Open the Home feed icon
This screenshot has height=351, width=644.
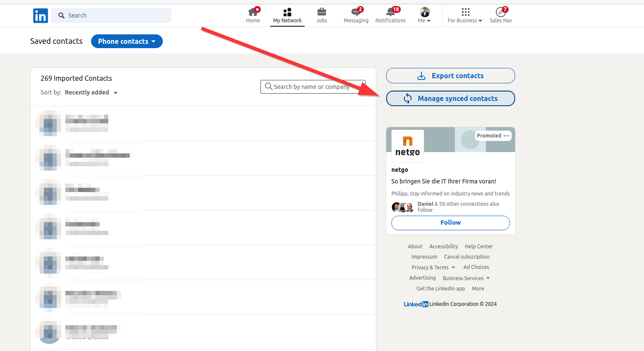tap(253, 12)
